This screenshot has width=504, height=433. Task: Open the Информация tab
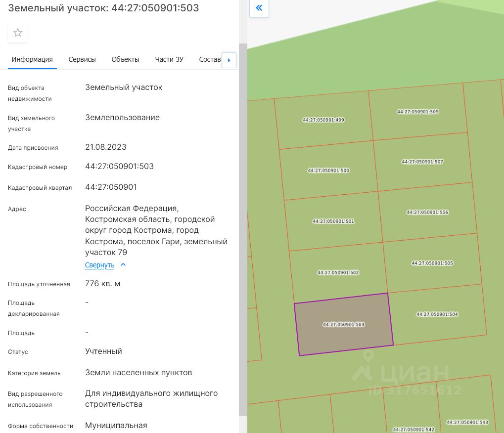(32, 59)
